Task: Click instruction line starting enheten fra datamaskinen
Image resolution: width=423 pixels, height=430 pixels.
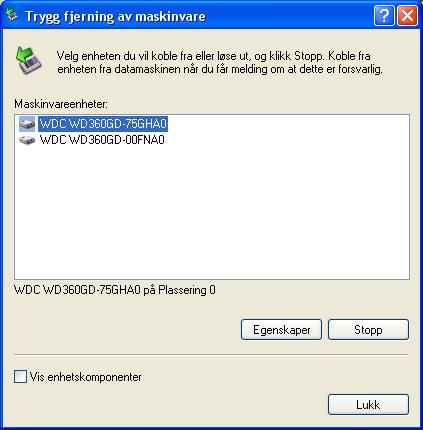Action: [220, 69]
